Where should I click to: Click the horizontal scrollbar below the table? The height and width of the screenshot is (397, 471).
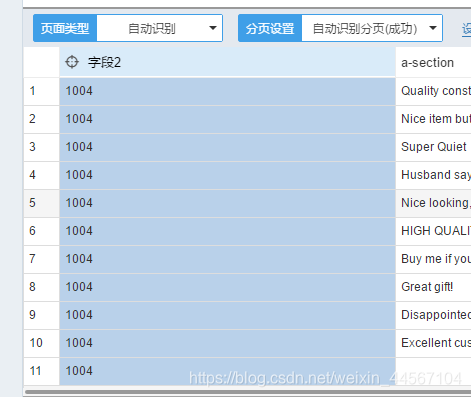248,392
